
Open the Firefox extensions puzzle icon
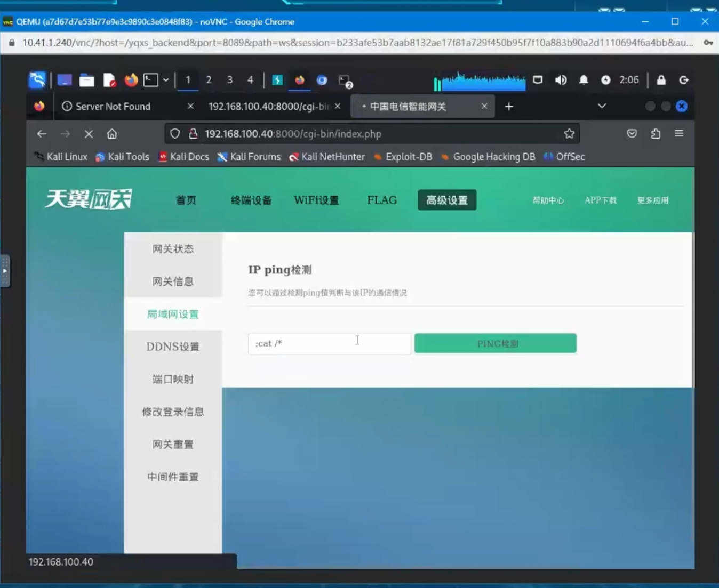coord(656,134)
